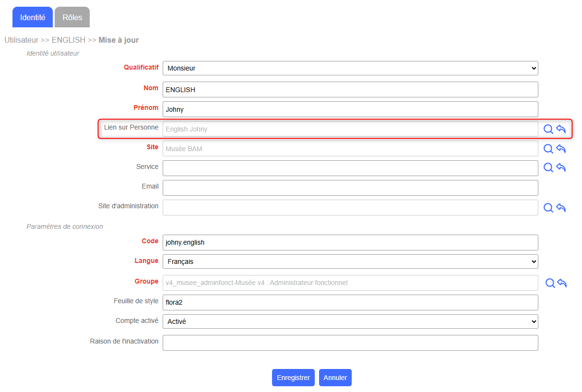
Task: Open Site d'administration search magnifier
Action: click(x=548, y=208)
